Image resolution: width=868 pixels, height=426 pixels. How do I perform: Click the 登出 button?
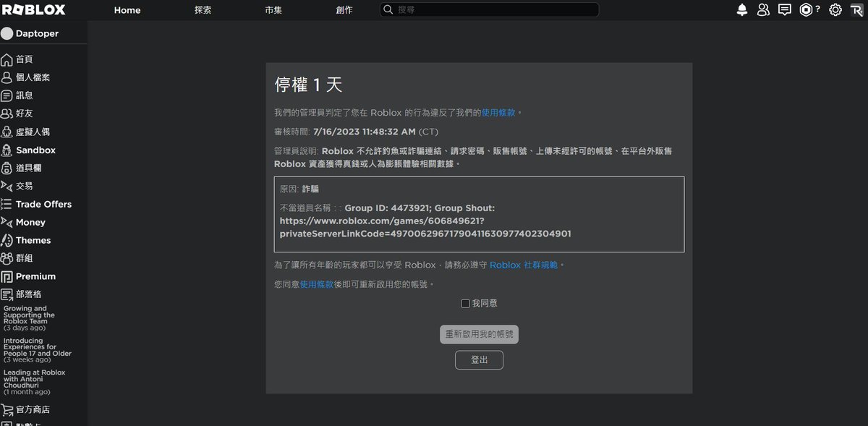(479, 359)
